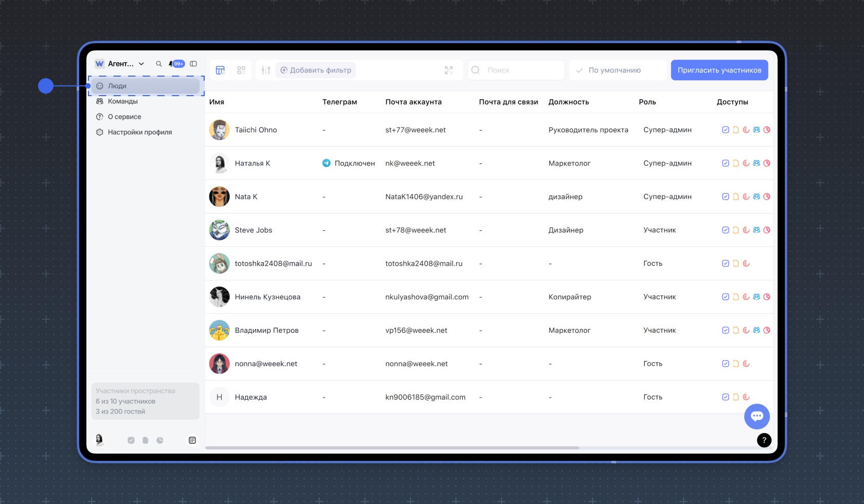
Task: Click the 'Поиск' search input field
Action: [x=519, y=70]
